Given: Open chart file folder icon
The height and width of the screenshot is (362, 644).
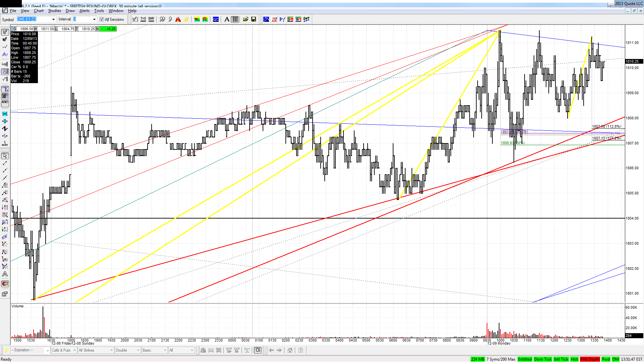Looking at the screenshot, I should pos(246,19).
